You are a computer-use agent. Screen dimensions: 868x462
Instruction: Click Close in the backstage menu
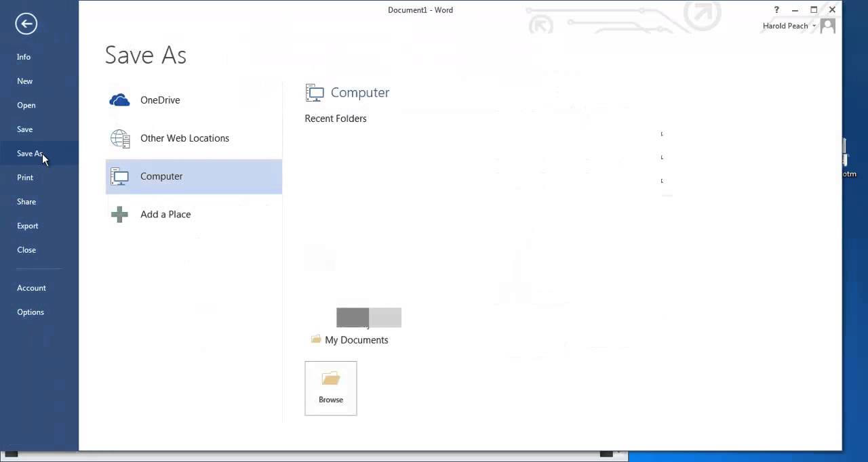pos(26,250)
